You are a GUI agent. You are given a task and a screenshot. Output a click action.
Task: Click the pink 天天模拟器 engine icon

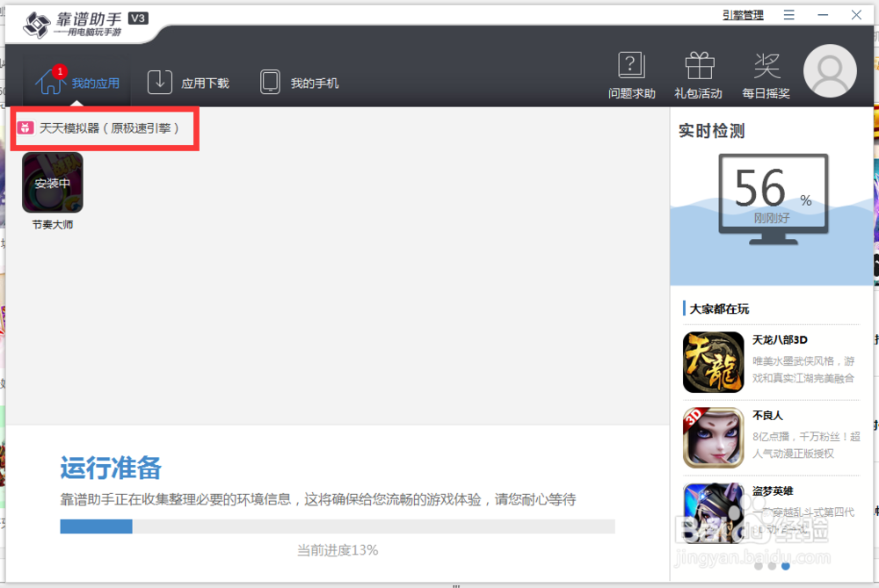pyautogui.click(x=25, y=128)
